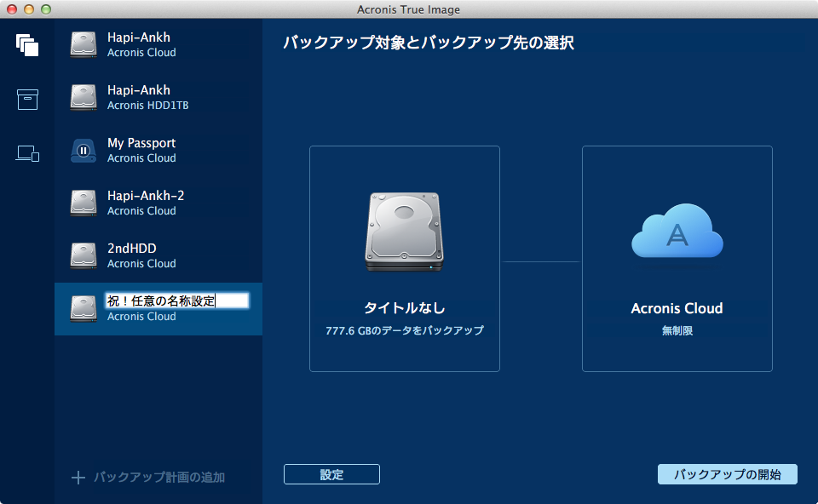Click drive icon beside the name edit field
Screen dimensions: 818x504
click(x=84, y=308)
